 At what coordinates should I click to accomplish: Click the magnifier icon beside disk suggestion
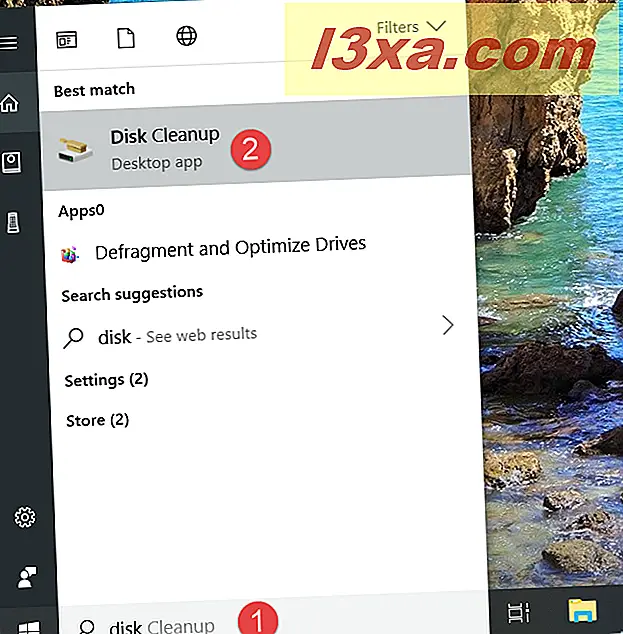pyautogui.click(x=73, y=338)
